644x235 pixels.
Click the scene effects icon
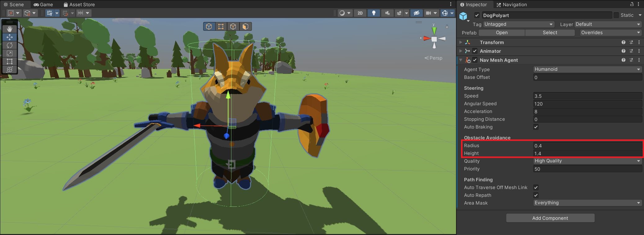pyautogui.click(x=399, y=13)
